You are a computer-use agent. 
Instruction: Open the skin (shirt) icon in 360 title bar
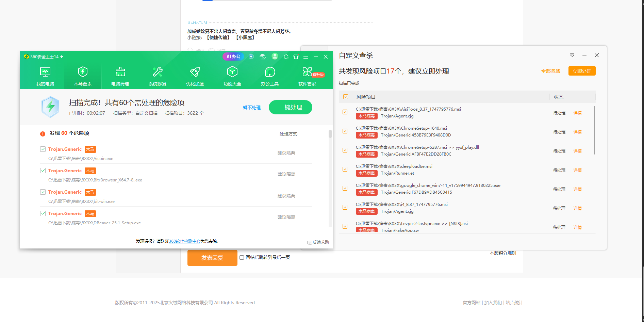point(296,57)
